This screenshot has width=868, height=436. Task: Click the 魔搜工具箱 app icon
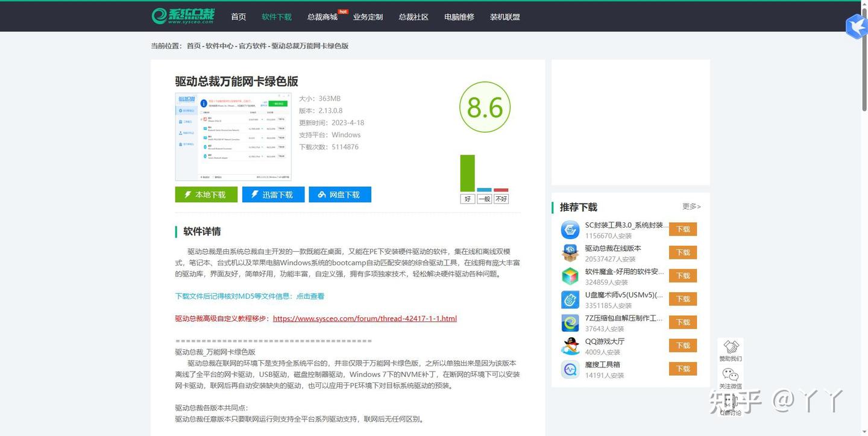point(570,369)
